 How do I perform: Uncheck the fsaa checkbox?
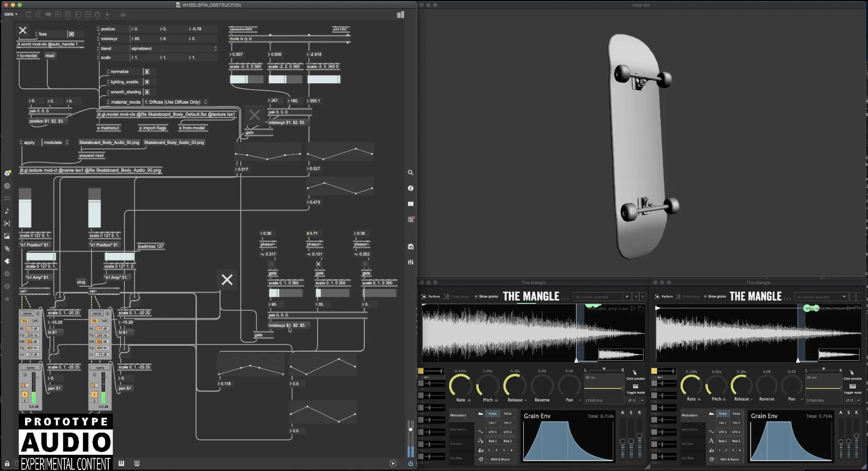(72, 34)
